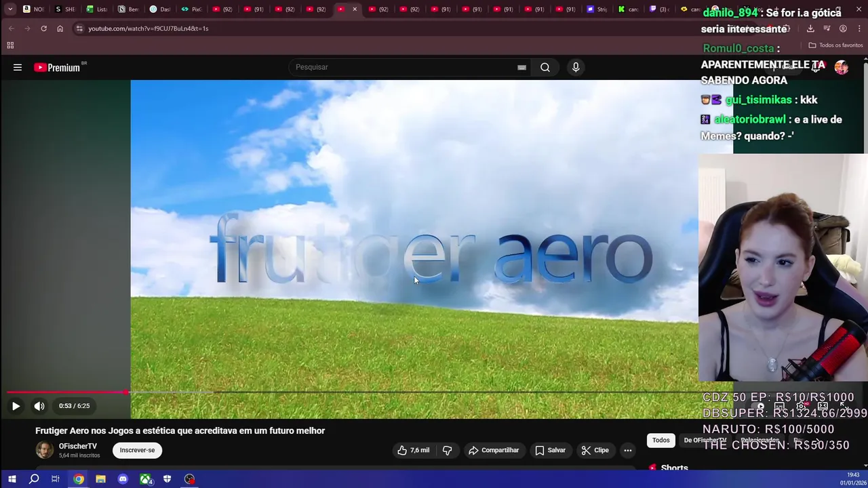Open the YouTube account avatar menu
The image size is (868, 488).
(x=841, y=67)
